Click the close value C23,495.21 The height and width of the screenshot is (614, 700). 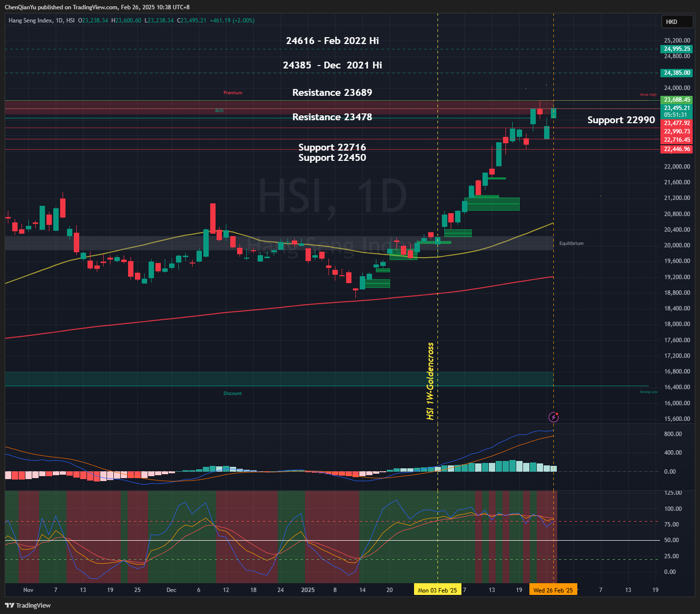click(192, 21)
